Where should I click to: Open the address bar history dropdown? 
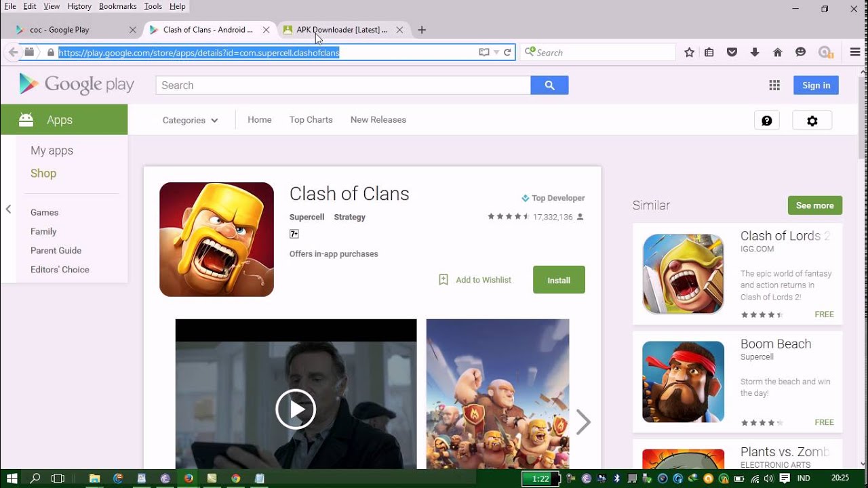(x=496, y=52)
